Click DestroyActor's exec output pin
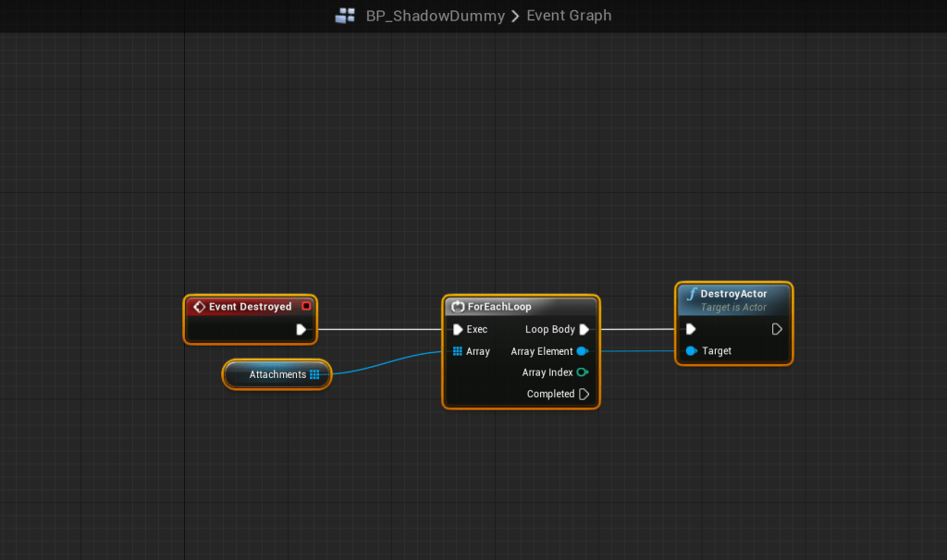 777,329
